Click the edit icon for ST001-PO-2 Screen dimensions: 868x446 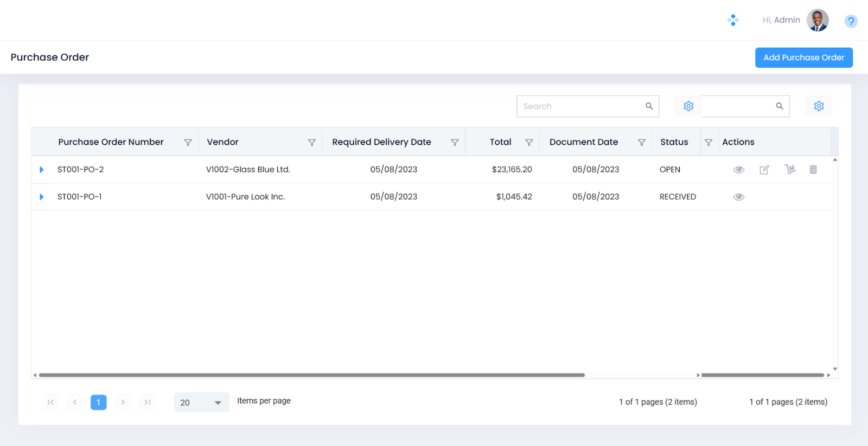764,170
